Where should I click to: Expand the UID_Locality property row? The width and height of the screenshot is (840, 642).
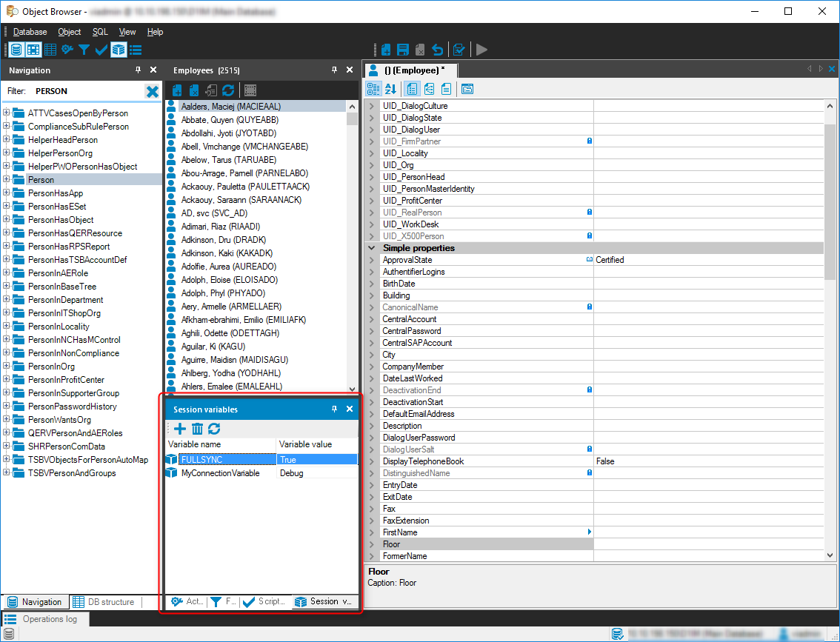click(372, 153)
